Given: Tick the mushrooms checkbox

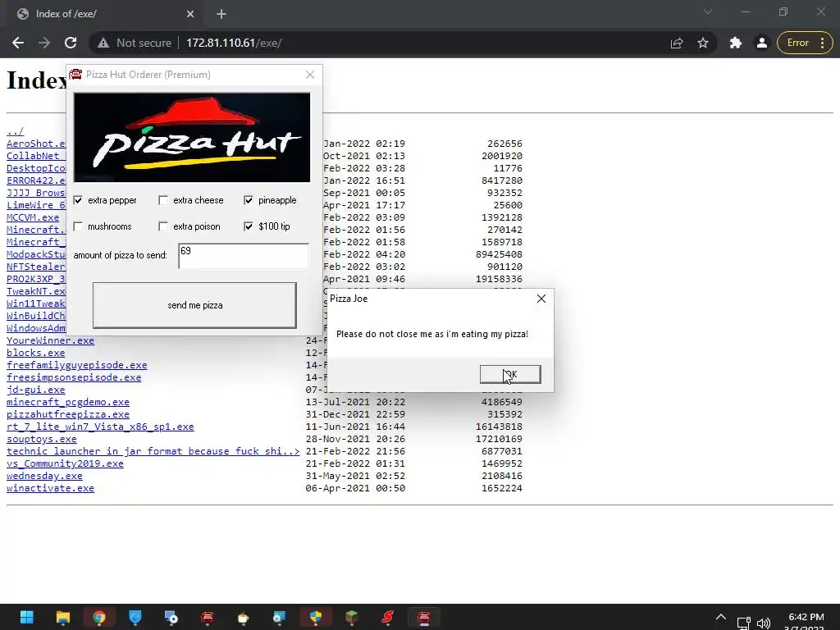Looking at the screenshot, I should (78, 226).
